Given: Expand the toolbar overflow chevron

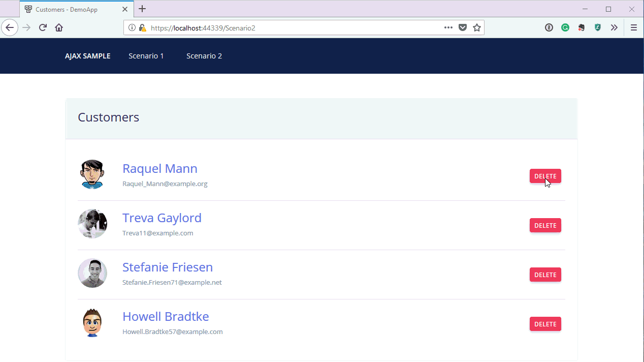Looking at the screenshot, I should [x=614, y=27].
